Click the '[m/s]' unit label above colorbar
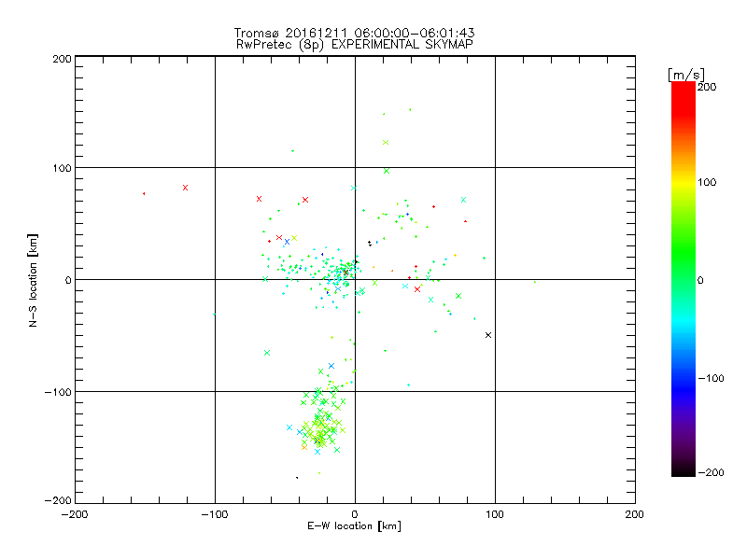 [686, 75]
